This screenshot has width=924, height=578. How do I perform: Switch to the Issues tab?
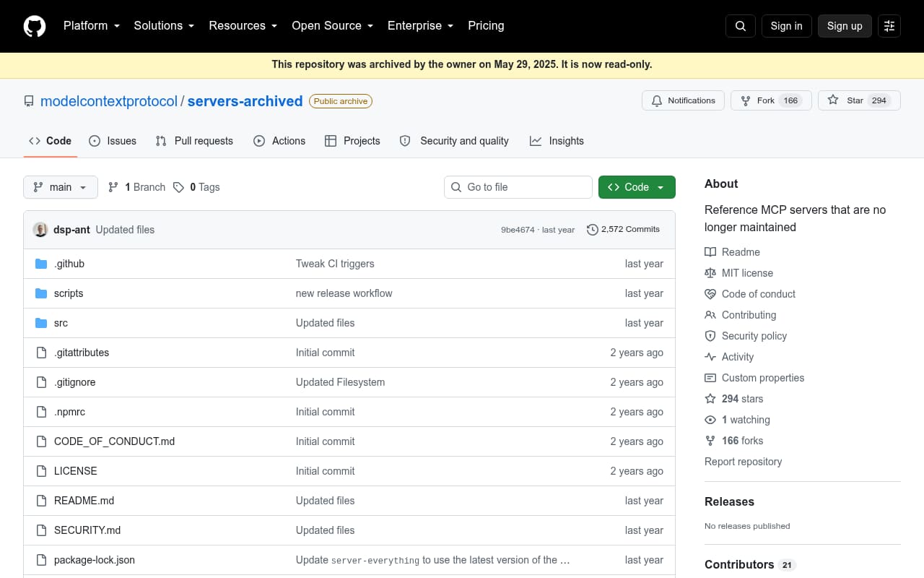(113, 141)
